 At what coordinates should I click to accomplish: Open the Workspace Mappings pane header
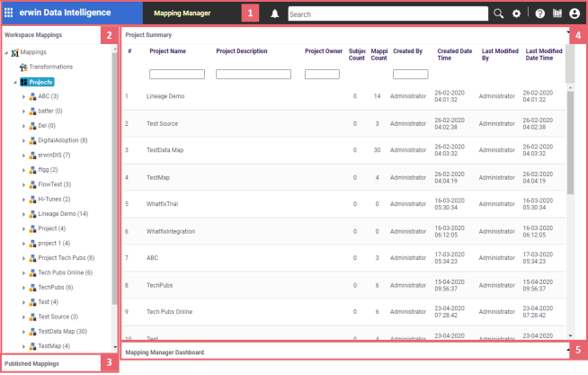click(x=51, y=35)
